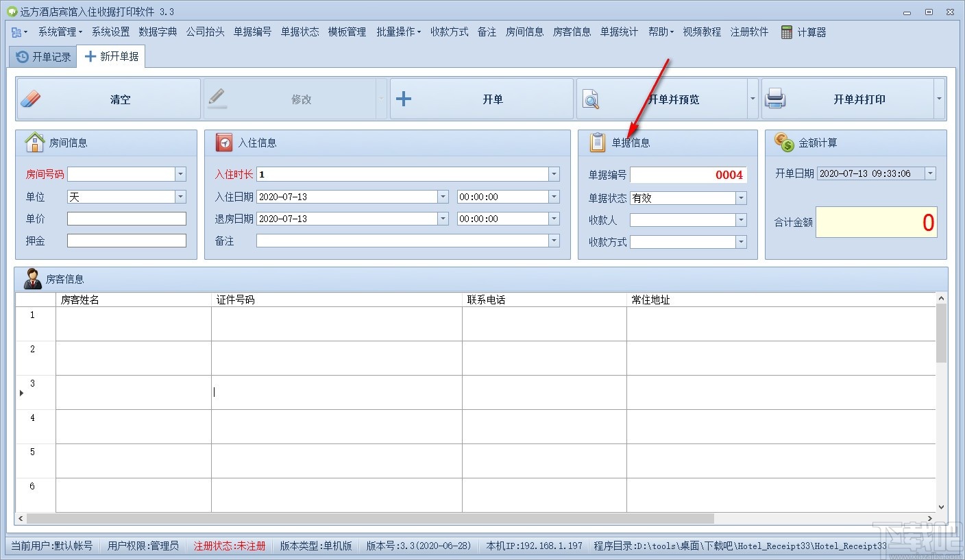Click the 常住地址 column header
The width and height of the screenshot is (965, 560).
[781, 300]
